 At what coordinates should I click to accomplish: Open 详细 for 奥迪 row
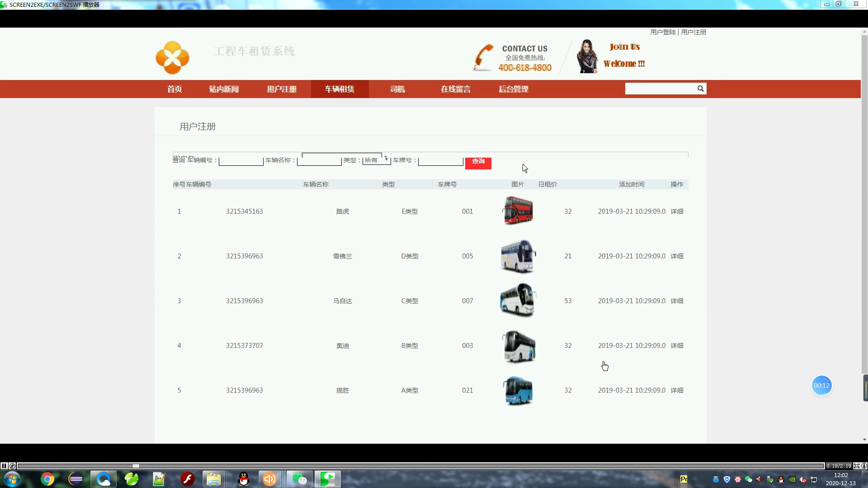click(x=677, y=346)
